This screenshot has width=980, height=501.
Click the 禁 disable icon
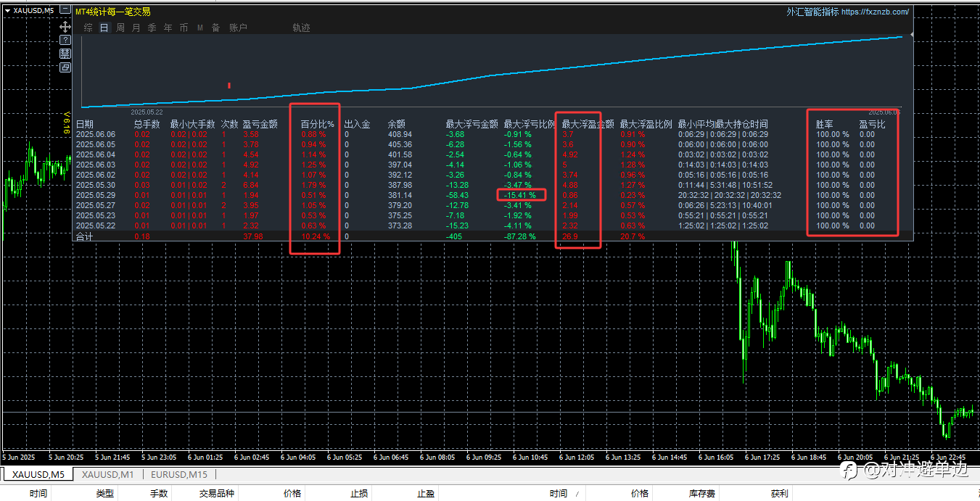click(x=65, y=54)
